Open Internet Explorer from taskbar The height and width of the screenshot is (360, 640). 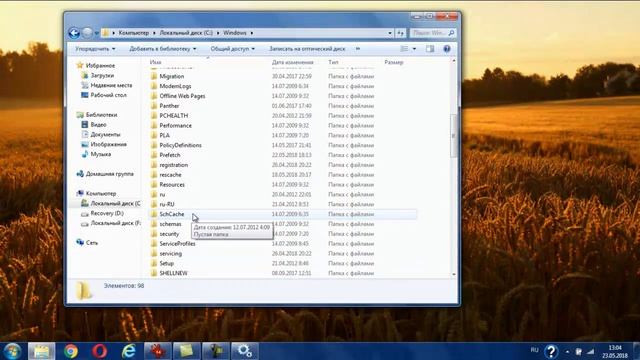click(129, 351)
